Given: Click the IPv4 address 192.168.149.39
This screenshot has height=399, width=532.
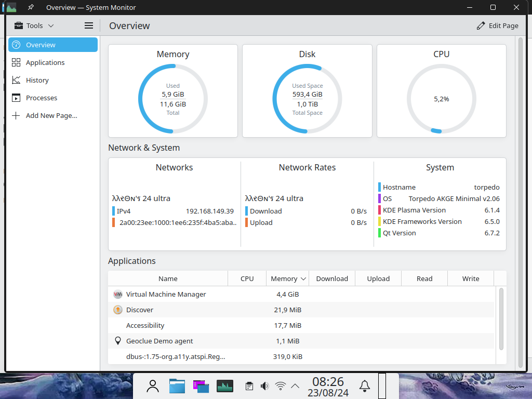Looking at the screenshot, I should click(x=210, y=211).
